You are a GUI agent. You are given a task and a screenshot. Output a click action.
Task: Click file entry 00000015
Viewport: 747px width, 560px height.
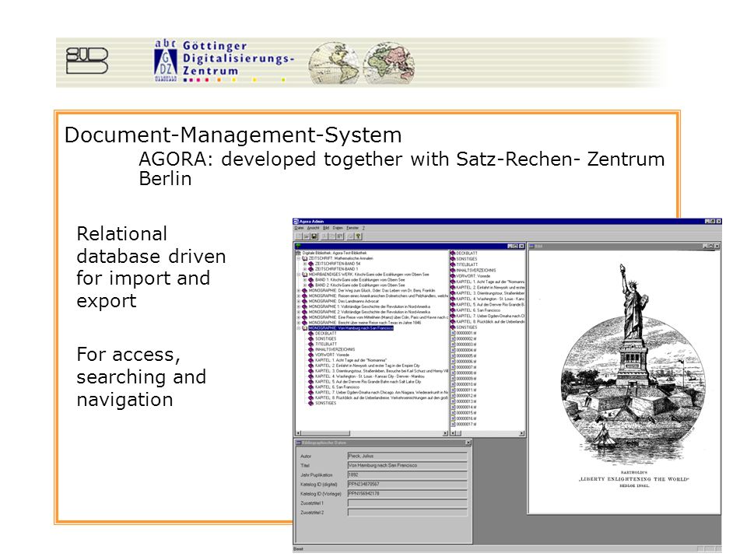466,413
